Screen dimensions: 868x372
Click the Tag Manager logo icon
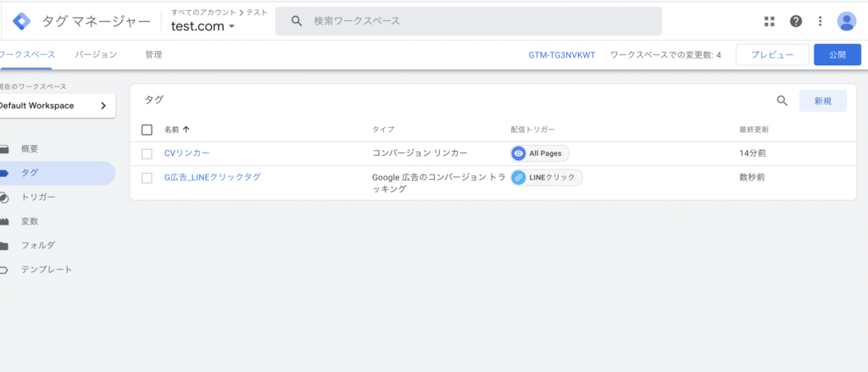tap(23, 21)
